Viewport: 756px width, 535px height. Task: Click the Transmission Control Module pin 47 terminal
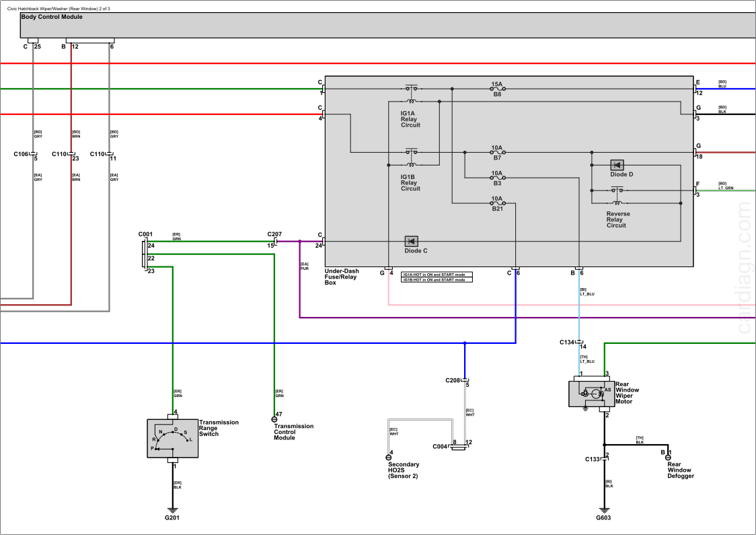coord(274,419)
